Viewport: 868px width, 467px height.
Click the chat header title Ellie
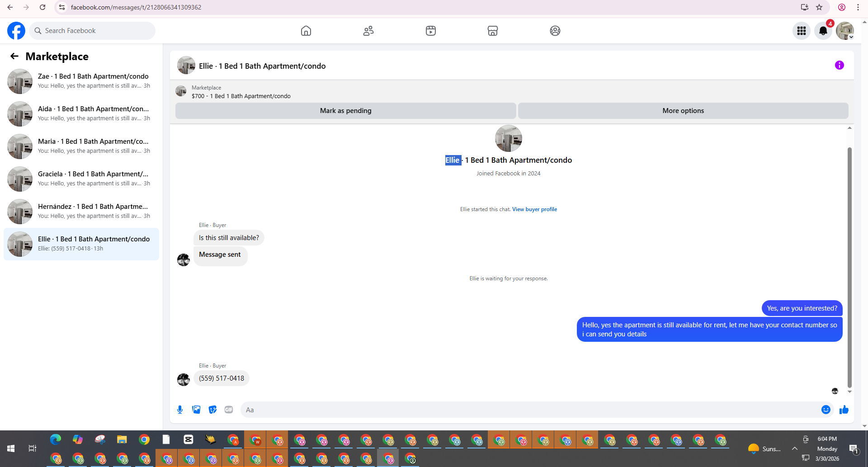pyautogui.click(x=262, y=66)
